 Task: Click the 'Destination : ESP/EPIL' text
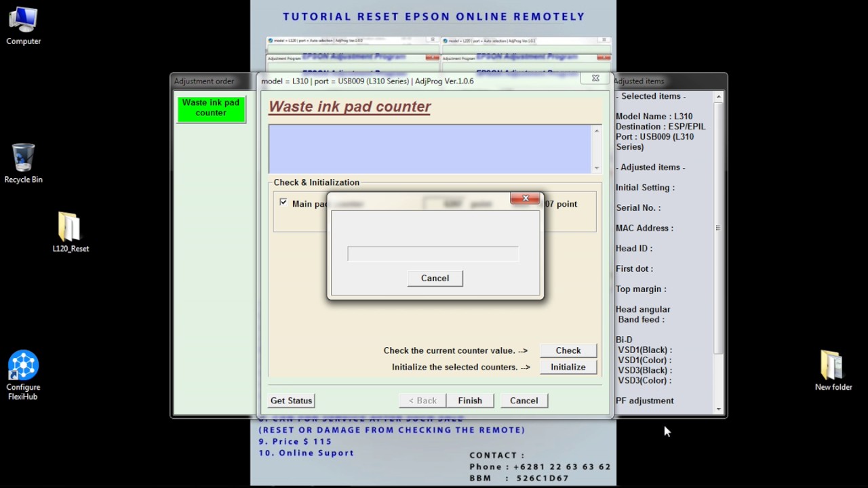click(x=660, y=127)
